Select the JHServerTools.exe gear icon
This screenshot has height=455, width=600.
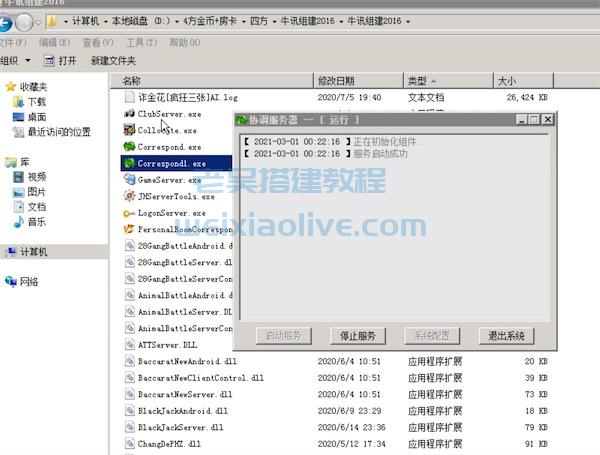click(x=129, y=196)
